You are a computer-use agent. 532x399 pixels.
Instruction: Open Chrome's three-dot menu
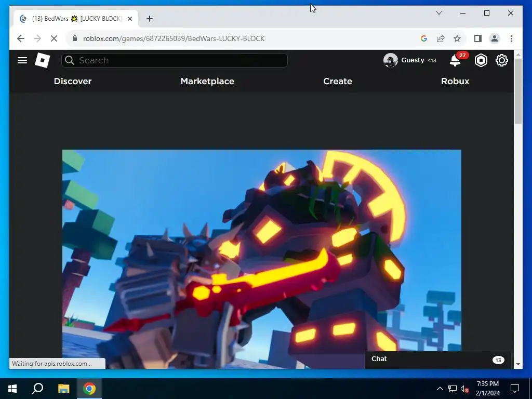(x=511, y=38)
